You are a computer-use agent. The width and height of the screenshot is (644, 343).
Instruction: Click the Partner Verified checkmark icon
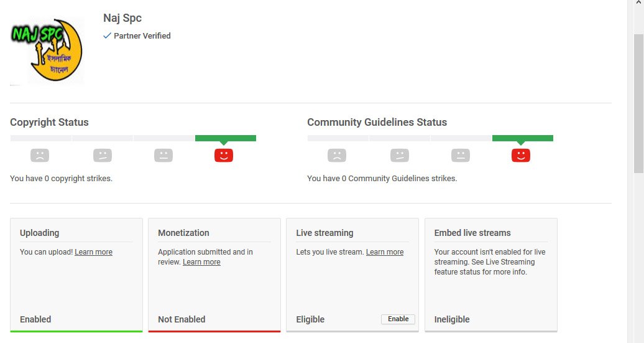(107, 35)
